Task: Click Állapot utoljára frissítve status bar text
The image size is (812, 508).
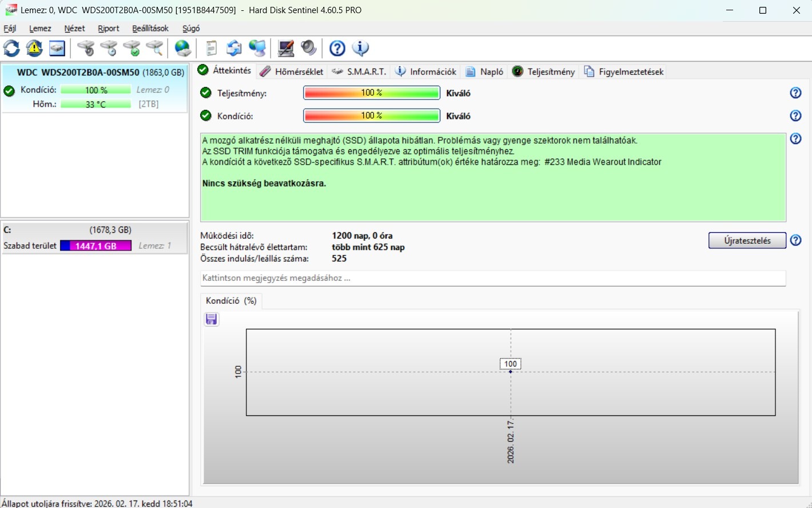Action: pos(97,503)
